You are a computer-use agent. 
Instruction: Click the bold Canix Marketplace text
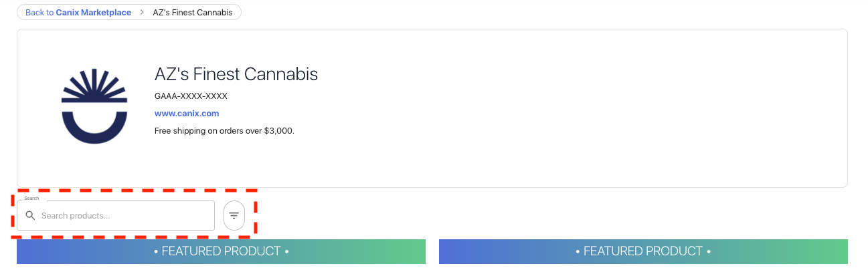pyautogui.click(x=94, y=13)
